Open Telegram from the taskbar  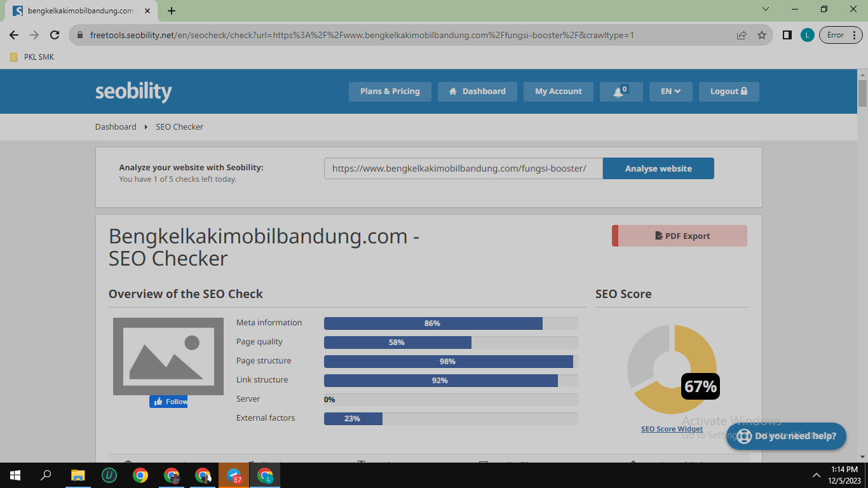234,475
